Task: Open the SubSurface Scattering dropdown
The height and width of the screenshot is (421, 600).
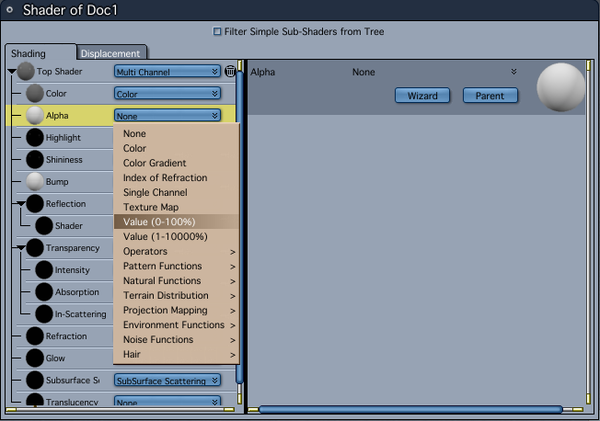Action: point(167,380)
